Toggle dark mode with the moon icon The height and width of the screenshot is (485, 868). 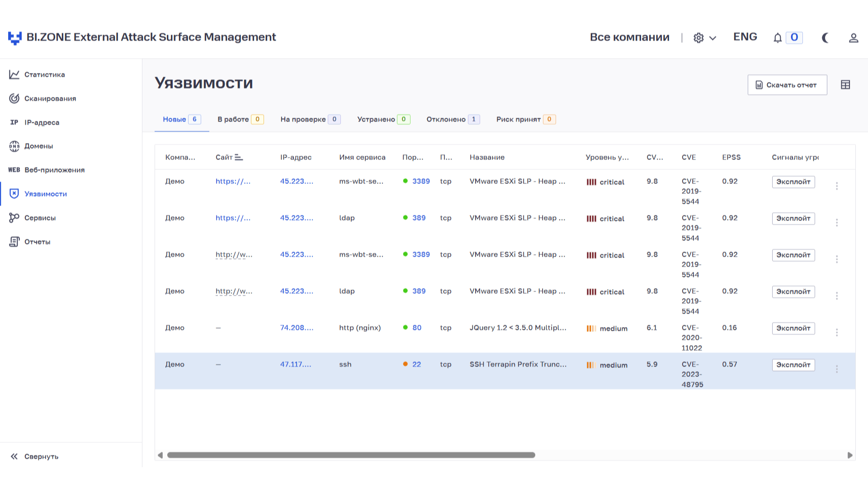(826, 38)
